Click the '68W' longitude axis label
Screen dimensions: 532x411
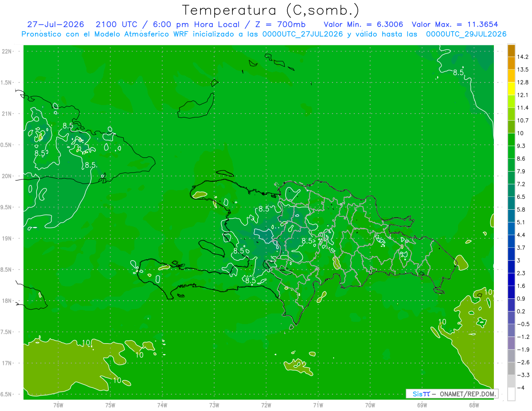point(474,404)
